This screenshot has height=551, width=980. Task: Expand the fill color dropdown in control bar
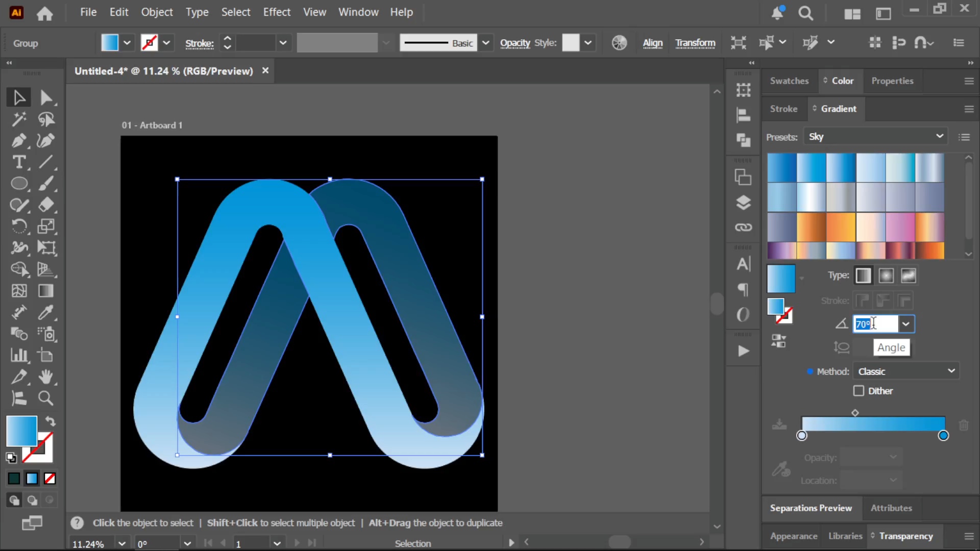[127, 43]
